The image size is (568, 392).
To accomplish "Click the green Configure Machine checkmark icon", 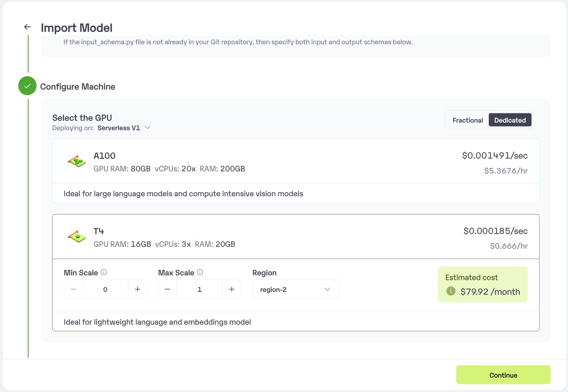I will pyautogui.click(x=27, y=86).
